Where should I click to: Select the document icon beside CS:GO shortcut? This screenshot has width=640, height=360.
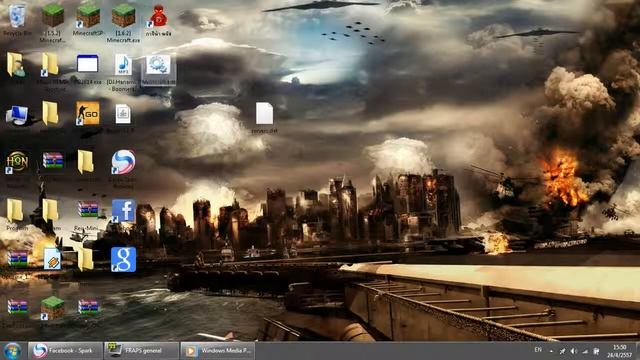(123, 114)
